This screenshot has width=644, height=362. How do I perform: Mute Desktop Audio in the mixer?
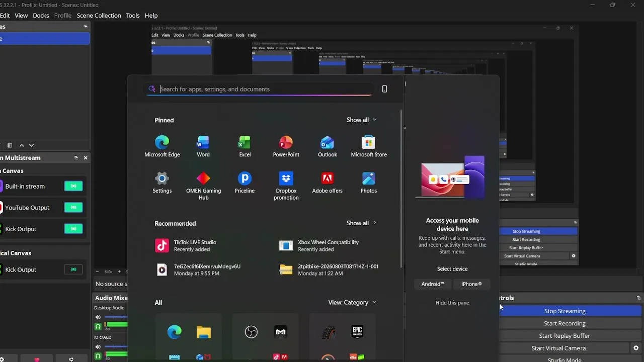coord(98,317)
